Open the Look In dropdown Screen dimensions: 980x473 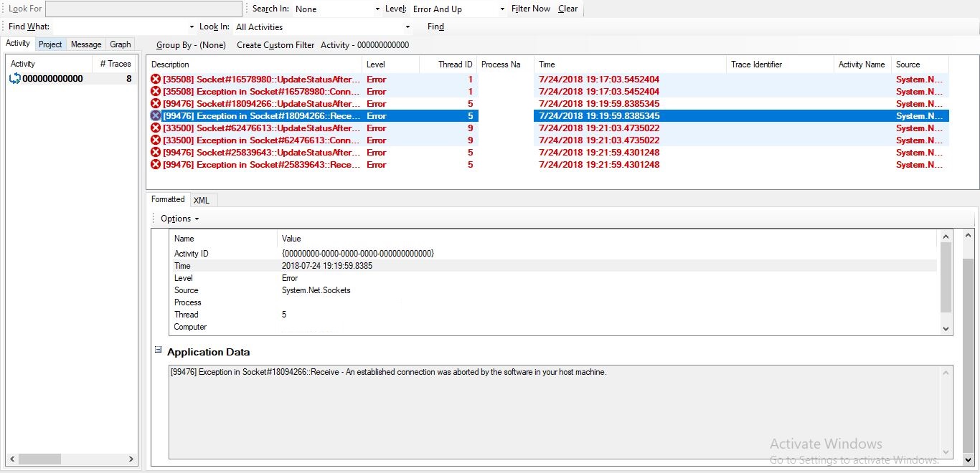coord(407,27)
